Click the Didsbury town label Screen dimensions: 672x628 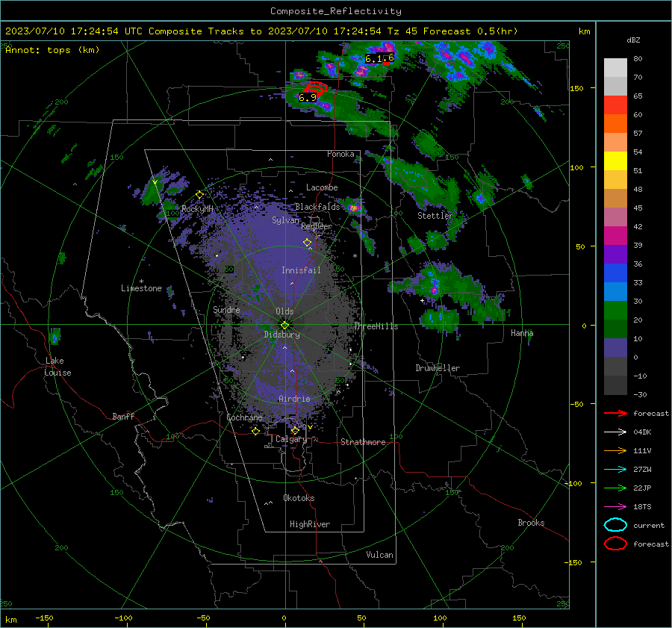click(x=281, y=335)
